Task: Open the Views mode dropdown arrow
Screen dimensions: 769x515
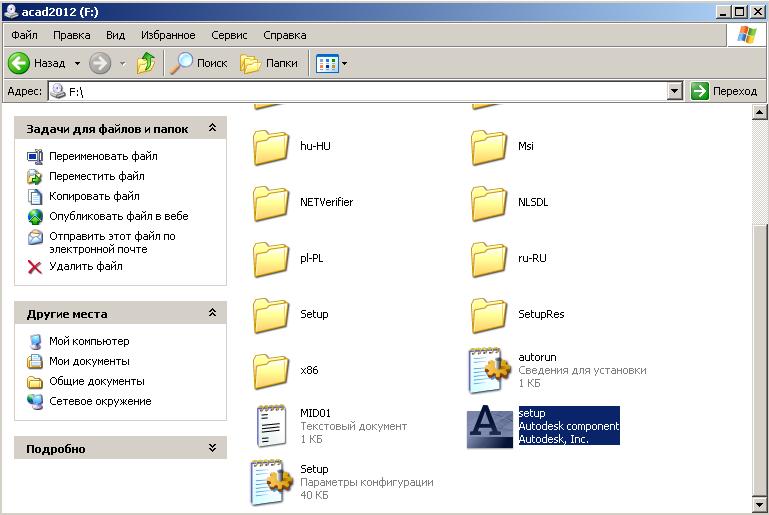Action: click(x=344, y=63)
